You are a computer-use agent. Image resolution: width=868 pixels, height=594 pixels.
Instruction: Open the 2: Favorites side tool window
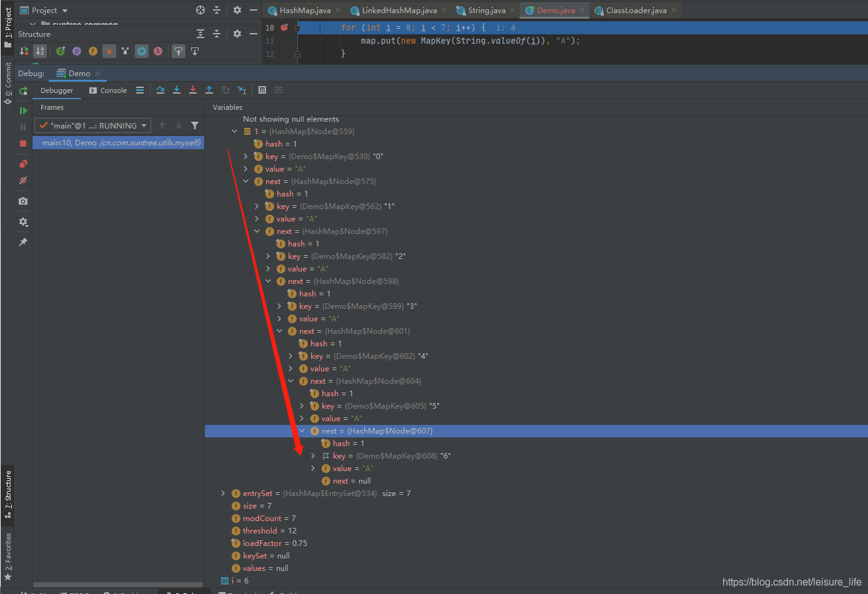pos(7,556)
